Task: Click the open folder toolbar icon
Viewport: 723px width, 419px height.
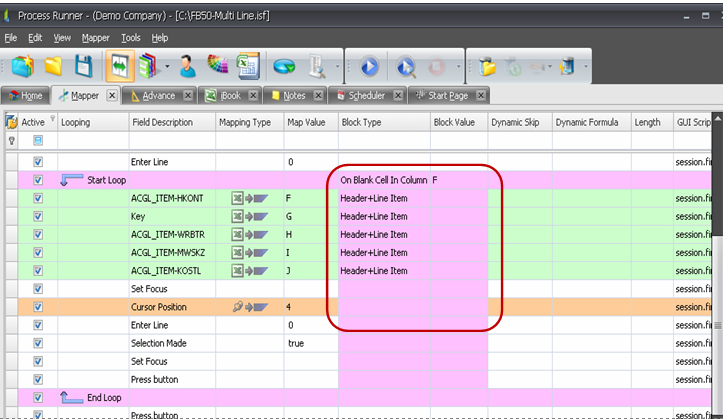Action: 53,67
